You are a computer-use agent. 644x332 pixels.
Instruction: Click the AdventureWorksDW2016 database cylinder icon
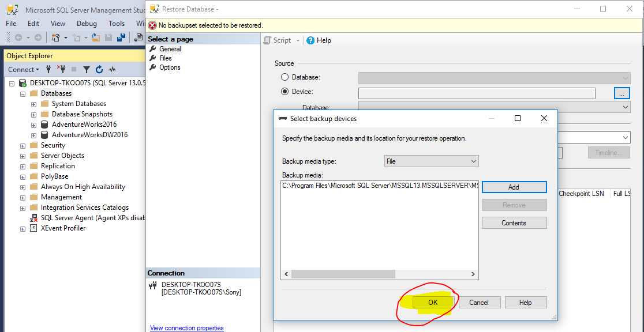[x=44, y=135]
